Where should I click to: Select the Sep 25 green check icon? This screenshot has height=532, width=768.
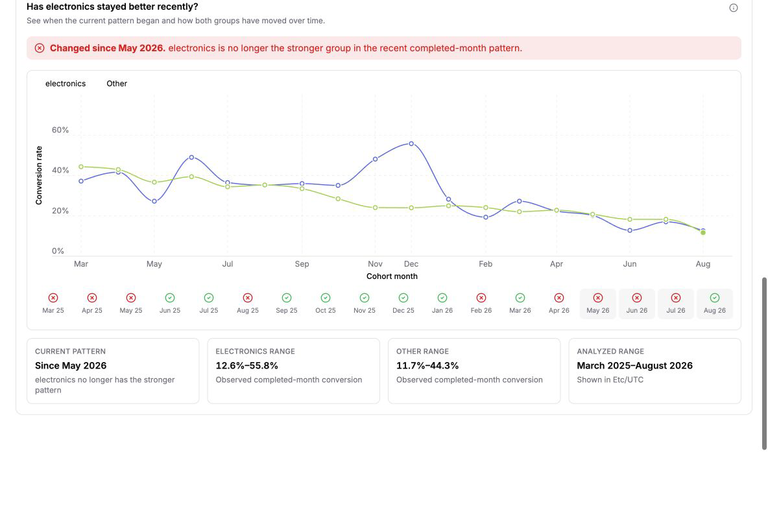287,298
